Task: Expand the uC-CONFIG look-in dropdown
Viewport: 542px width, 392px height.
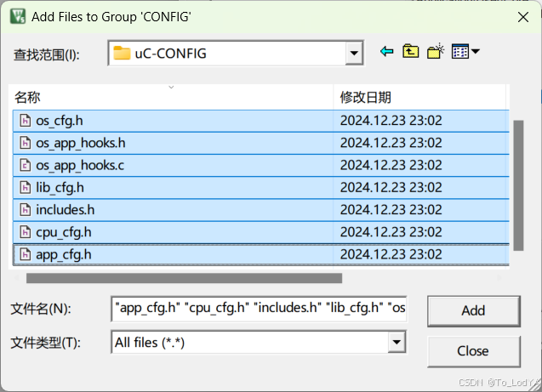Action: coord(354,54)
